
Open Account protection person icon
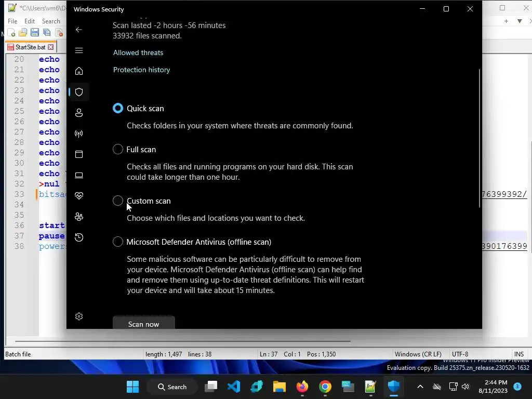tap(79, 113)
